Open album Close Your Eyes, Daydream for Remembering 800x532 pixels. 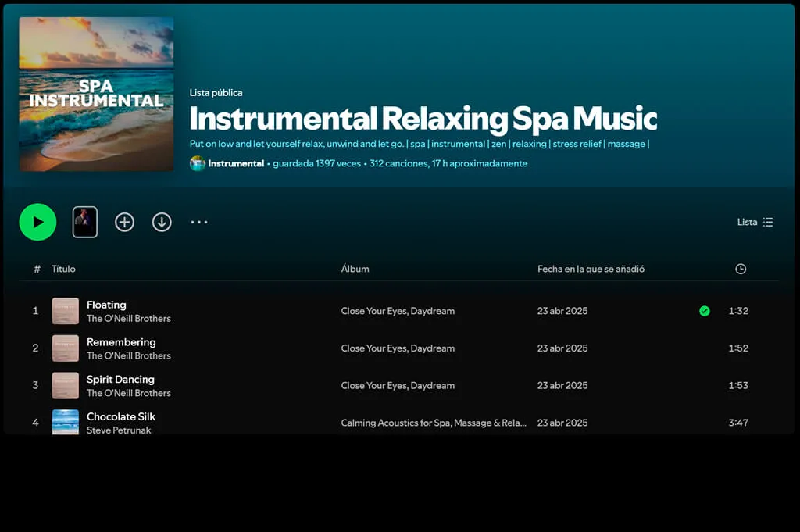click(398, 348)
